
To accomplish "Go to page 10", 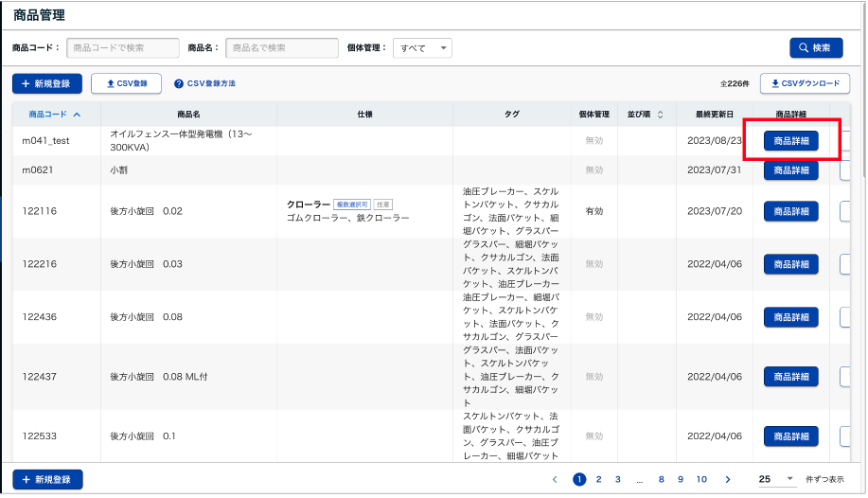I will pos(701,479).
